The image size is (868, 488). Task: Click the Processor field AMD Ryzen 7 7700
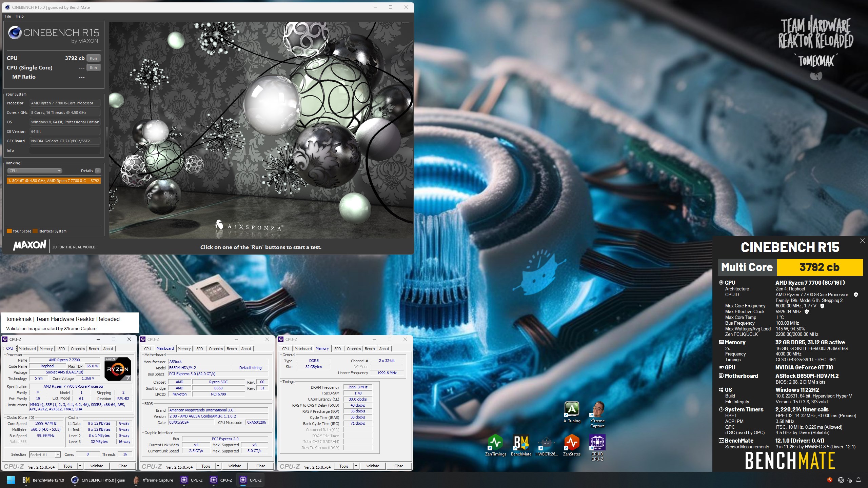[65, 103]
